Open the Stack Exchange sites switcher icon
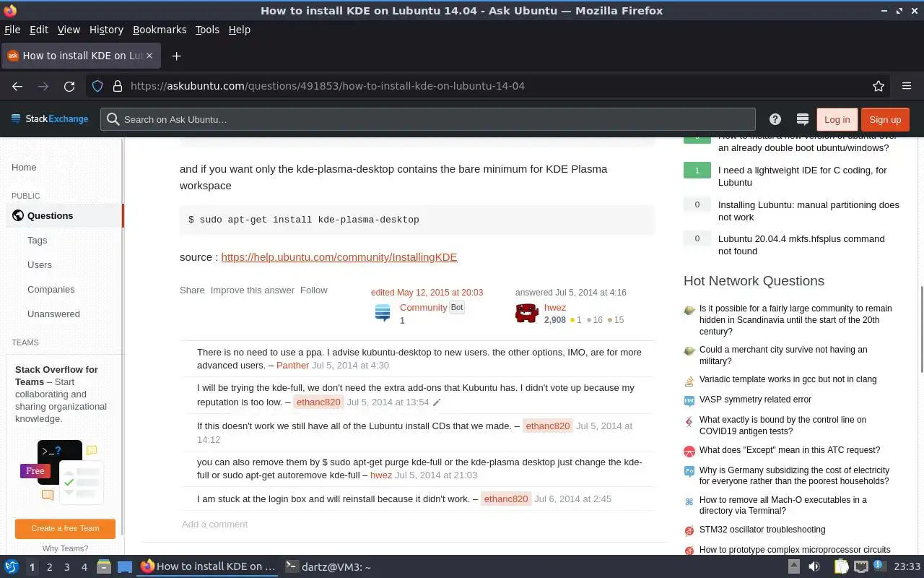924x578 pixels. (x=802, y=119)
